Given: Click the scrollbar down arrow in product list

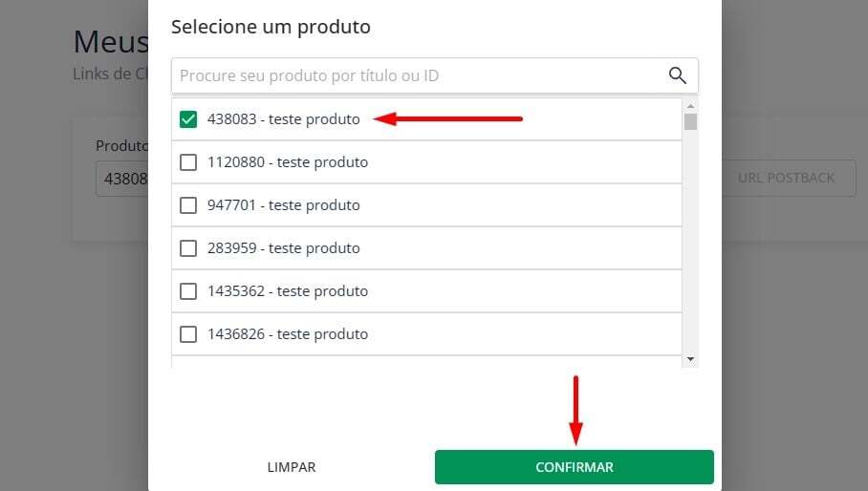Looking at the screenshot, I should [691, 358].
